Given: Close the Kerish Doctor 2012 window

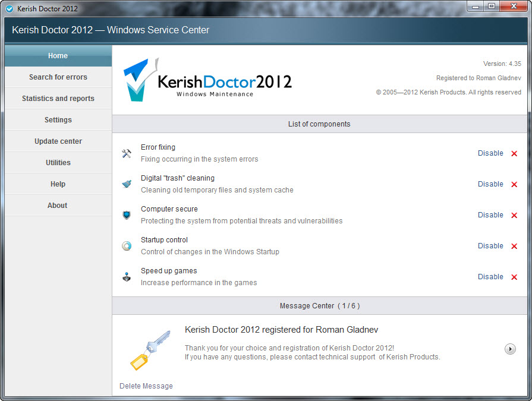Looking at the screenshot, I should (x=514, y=7).
